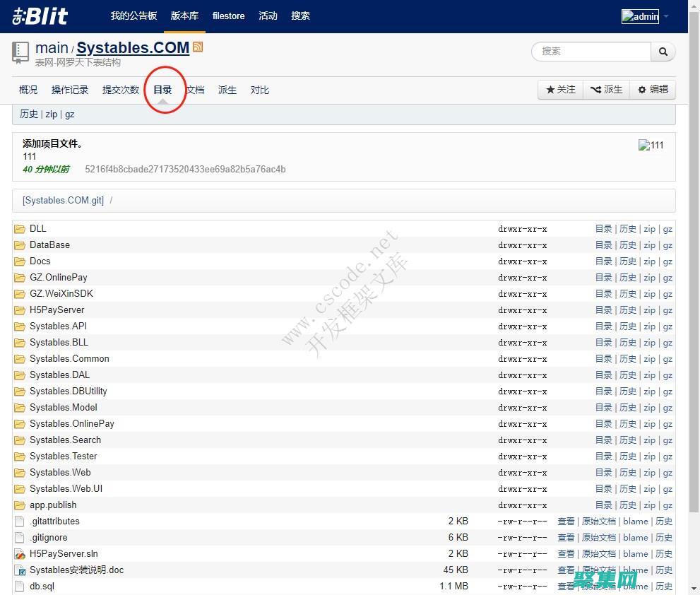Click the search magnifier button
The image size is (700, 595).
click(x=663, y=52)
